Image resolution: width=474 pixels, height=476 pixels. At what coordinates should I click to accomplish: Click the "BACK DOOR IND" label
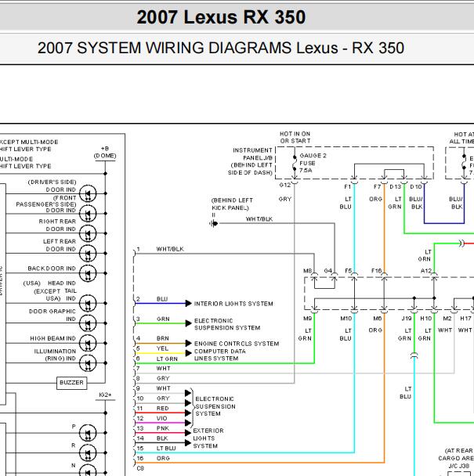pos(52,269)
